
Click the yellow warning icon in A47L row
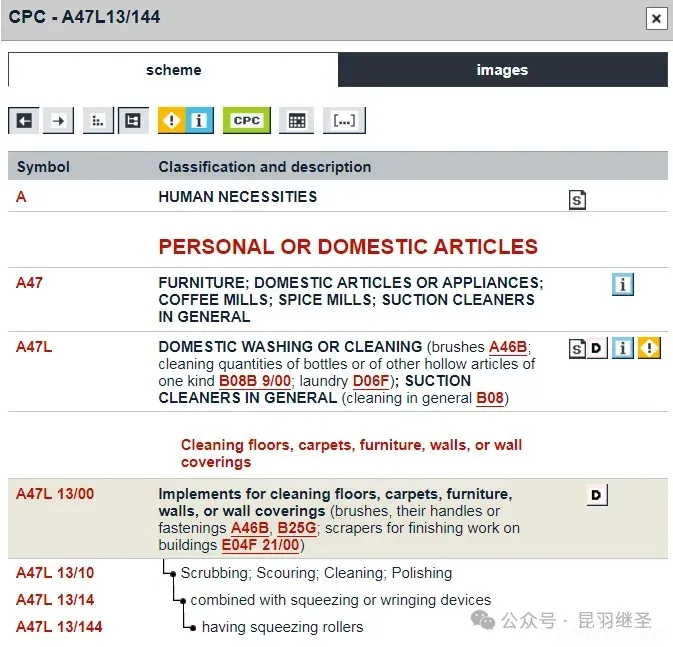click(x=650, y=348)
